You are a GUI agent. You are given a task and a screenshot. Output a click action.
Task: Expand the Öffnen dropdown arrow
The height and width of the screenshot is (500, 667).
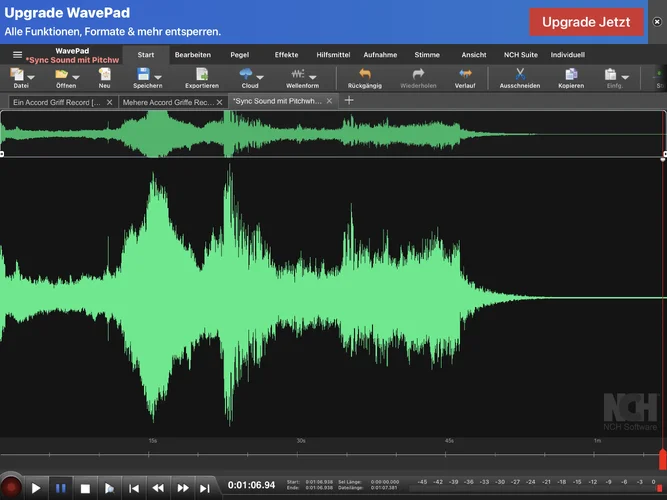[x=76, y=77]
